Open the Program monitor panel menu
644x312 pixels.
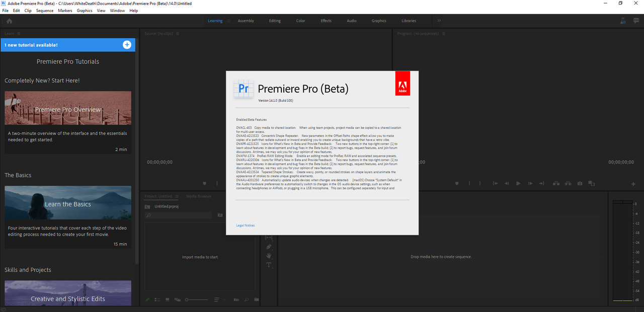(444, 34)
